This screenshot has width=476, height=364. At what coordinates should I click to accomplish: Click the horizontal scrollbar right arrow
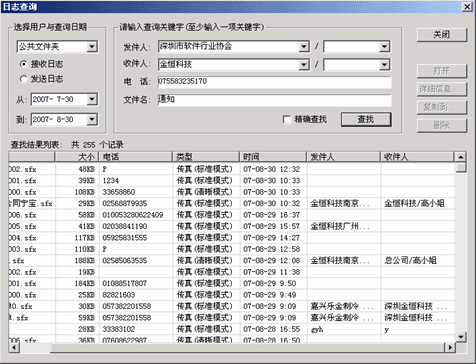pos(450,347)
